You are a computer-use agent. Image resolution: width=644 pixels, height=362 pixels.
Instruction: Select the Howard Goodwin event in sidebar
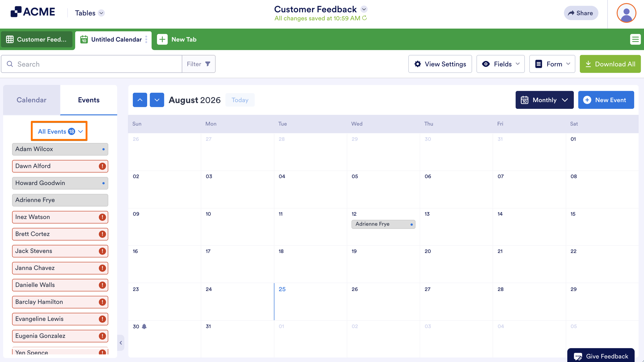60,183
